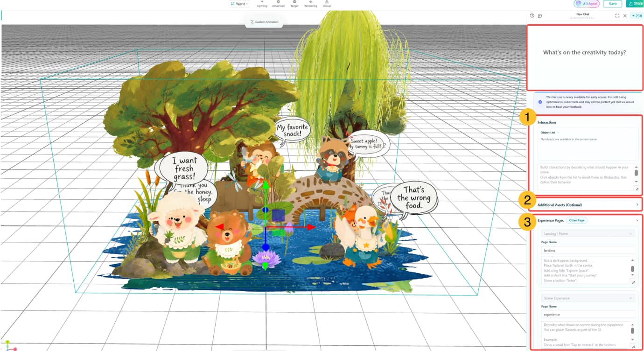
Task: Click the Share button
Action: click(x=635, y=3)
